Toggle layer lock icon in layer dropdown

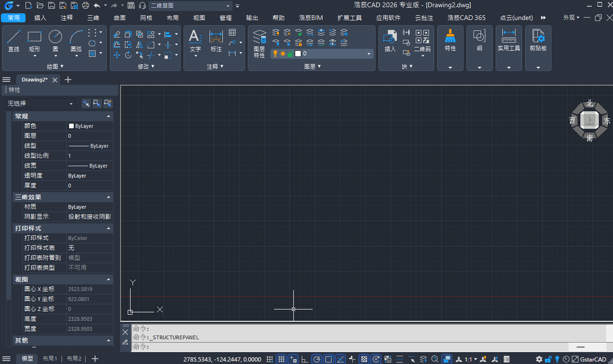290,54
